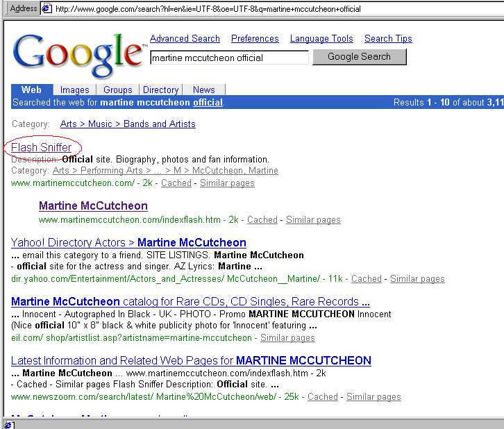View Cached copy of newszoom.com result

click(323, 397)
